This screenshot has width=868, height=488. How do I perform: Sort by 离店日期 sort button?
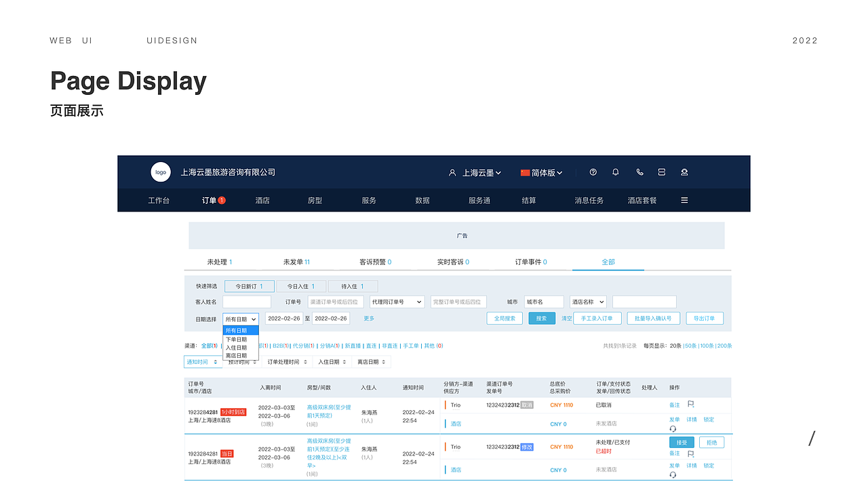click(372, 362)
